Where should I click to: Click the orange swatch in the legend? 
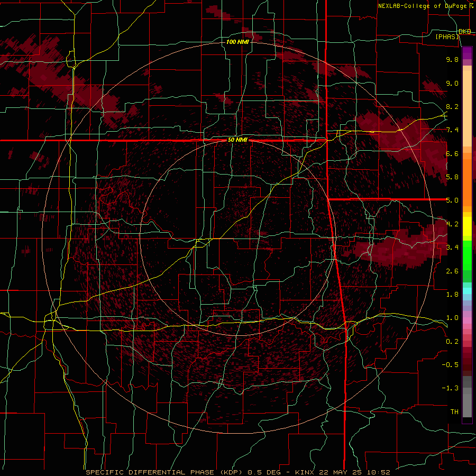[x=467, y=183]
